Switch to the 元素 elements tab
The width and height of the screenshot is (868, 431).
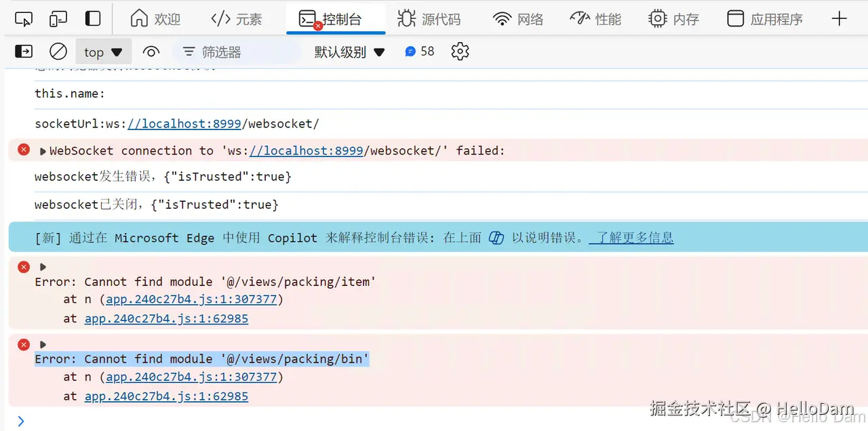coord(236,19)
